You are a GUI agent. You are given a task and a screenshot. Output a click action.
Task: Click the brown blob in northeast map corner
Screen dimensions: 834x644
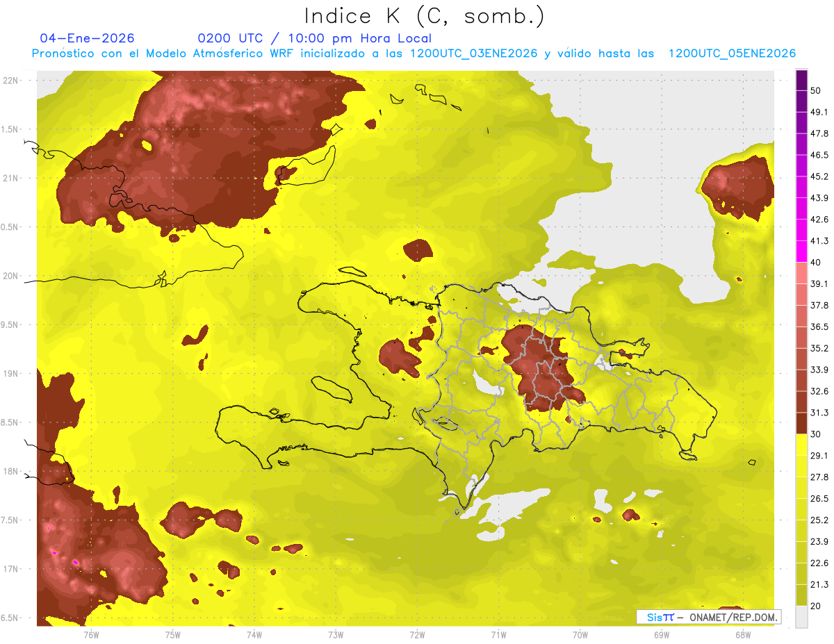coord(738,188)
